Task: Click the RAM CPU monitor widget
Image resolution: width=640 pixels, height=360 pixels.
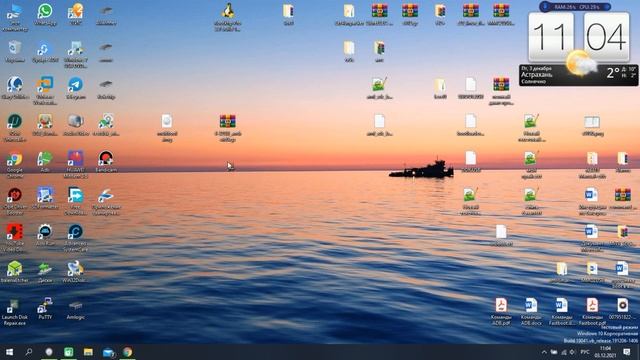Action: coord(576,7)
